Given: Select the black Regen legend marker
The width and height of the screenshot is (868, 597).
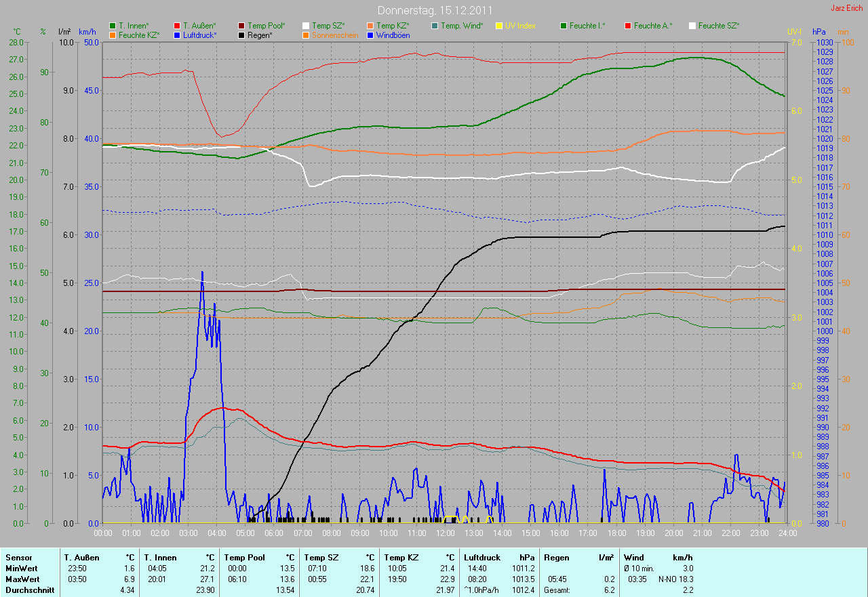Looking at the screenshot, I should point(241,35).
